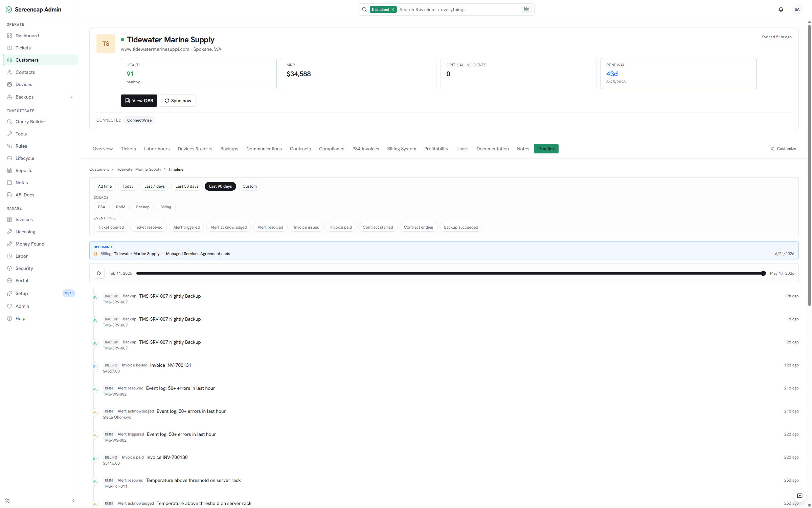812x508 pixels.
Task: Open Setup with 10/15 badge
Action: point(40,293)
